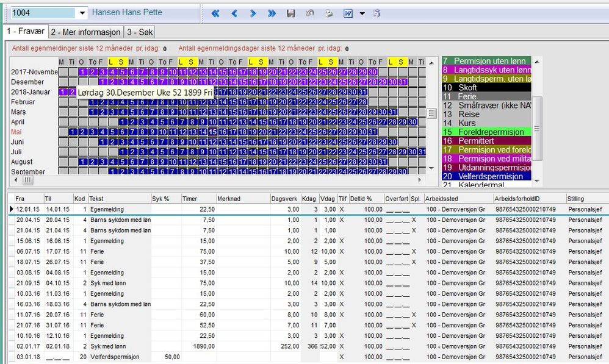Jump to last employee record

pos(272,13)
